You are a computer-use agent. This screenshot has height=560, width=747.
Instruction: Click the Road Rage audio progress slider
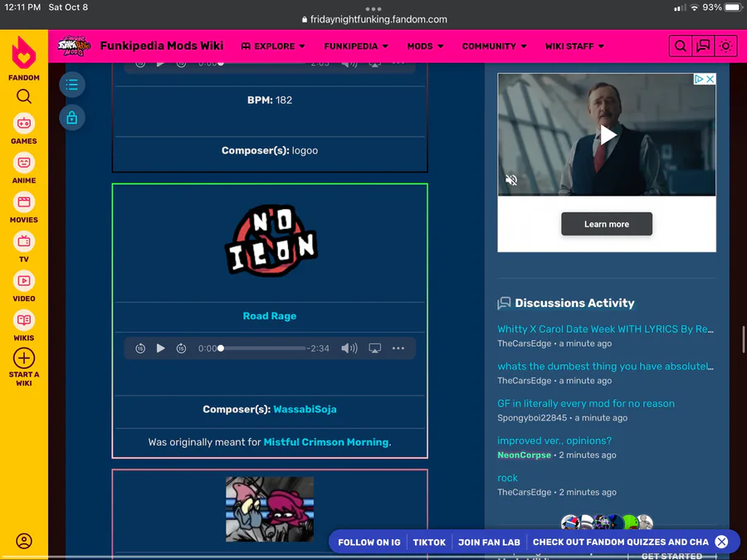coord(262,348)
